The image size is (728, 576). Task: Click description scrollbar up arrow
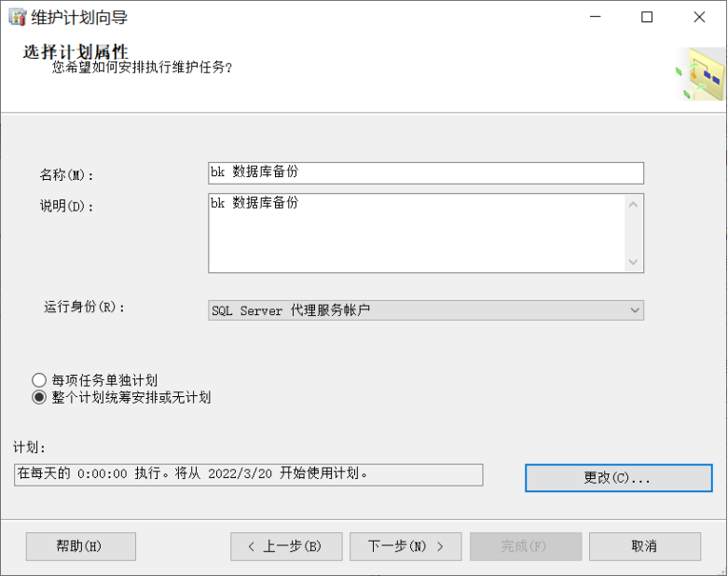(x=633, y=205)
